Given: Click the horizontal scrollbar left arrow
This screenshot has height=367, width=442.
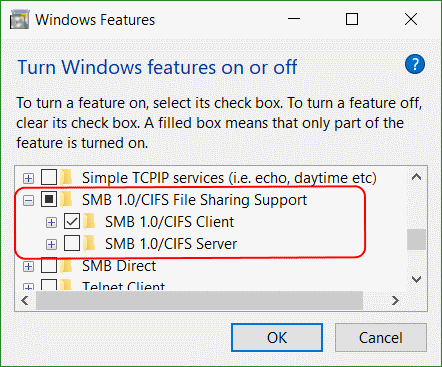Looking at the screenshot, I should [25, 301].
